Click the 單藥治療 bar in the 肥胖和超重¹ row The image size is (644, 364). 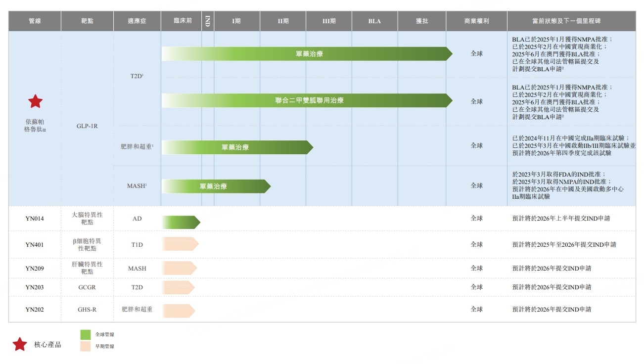click(x=237, y=147)
